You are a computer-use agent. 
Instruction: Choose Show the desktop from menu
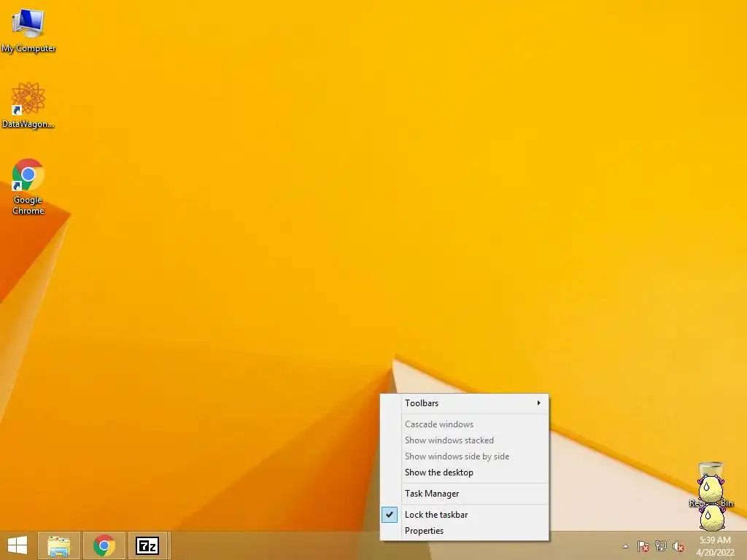coord(465,472)
